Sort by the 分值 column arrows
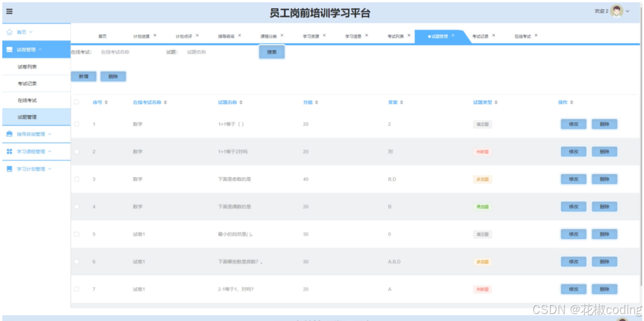Viewport: 644px width, 321px height. (x=317, y=102)
